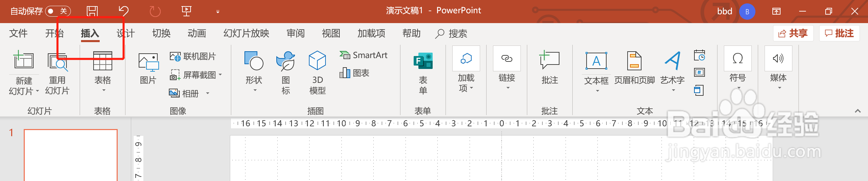The height and width of the screenshot is (181, 868).
Task: Switch to the 加载项 tab
Action: [x=371, y=33]
